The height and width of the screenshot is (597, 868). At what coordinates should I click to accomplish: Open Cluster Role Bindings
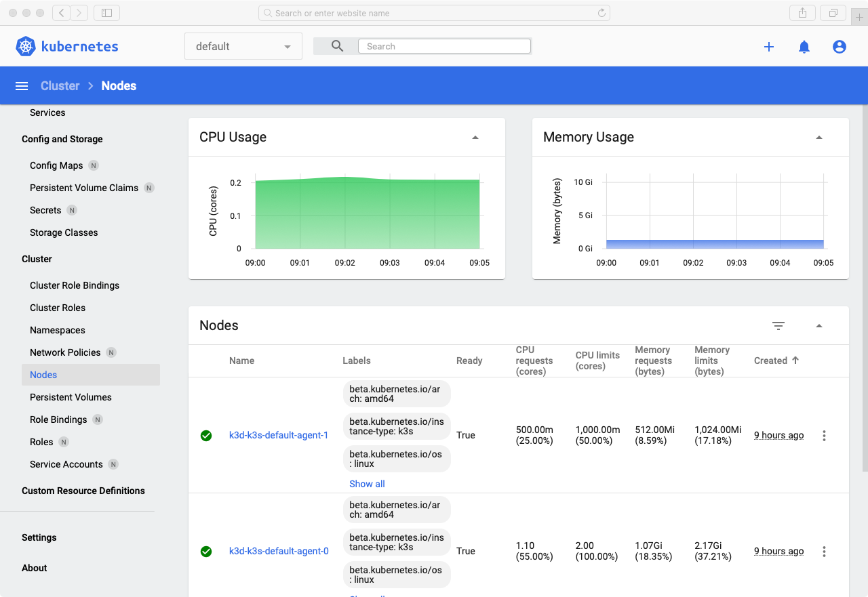75,285
